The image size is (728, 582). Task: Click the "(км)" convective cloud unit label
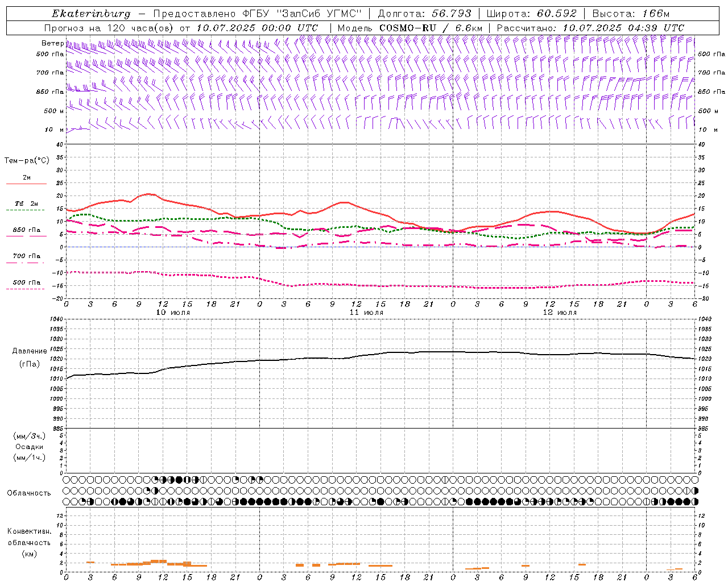tap(29, 554)
